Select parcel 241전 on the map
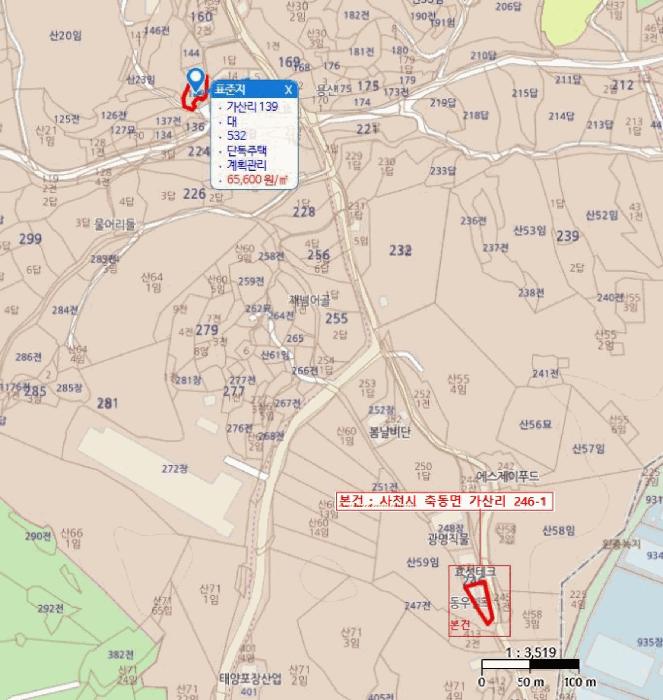Image resolution: width=663 pixels, height=700 pixels. (x=545, y=373)
